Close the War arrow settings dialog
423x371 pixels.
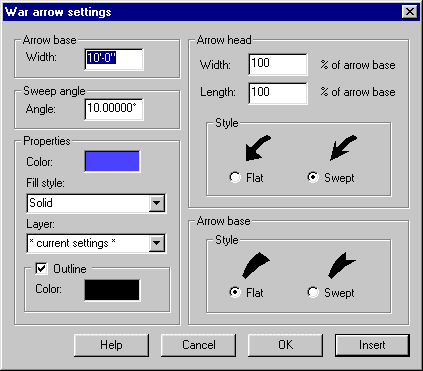click(x=410, y=12)
